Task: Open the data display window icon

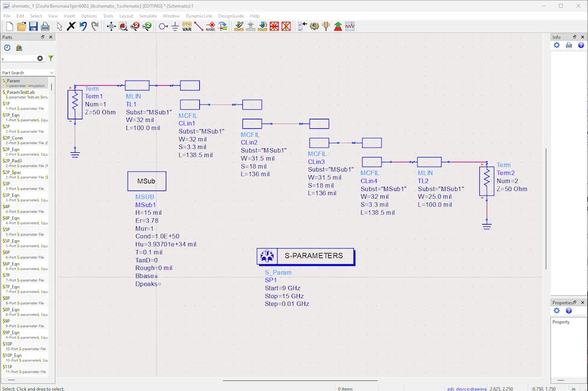Action: coord(350,26)
